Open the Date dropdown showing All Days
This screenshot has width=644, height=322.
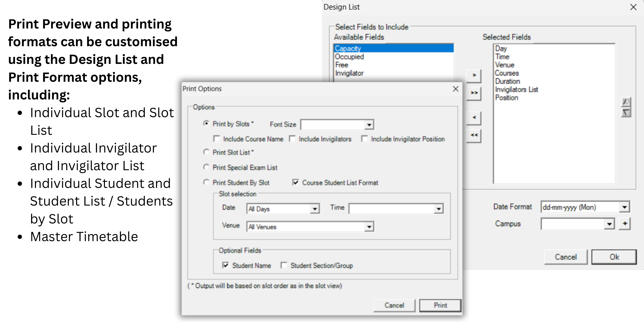coord(315,208)
